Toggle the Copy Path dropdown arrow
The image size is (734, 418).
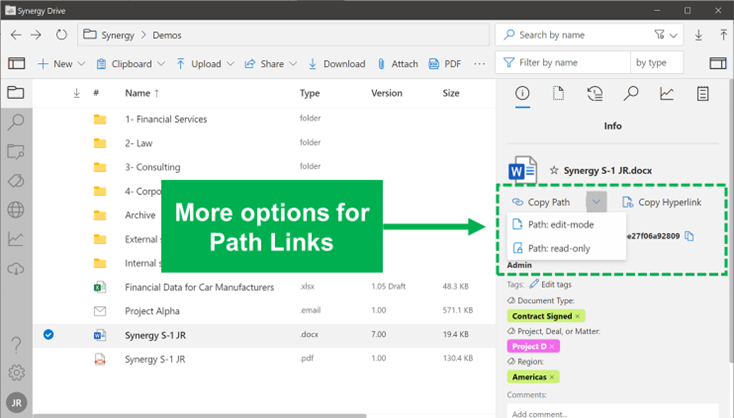[596, 202]
